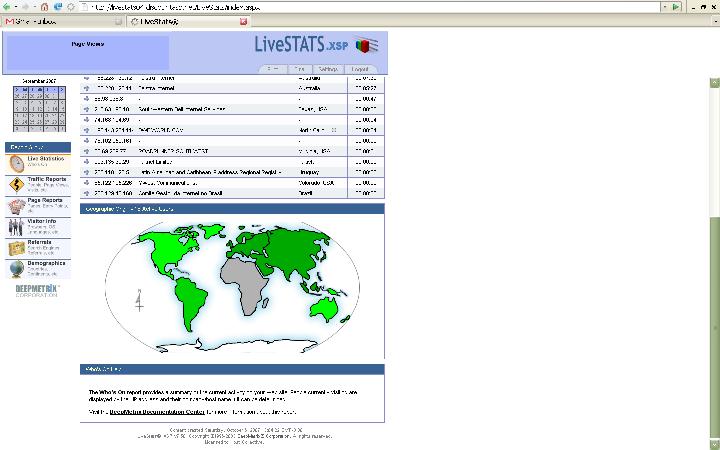The width and height of the screenshot is (720, 450).
Task: Click the scrollbar up arrow
Action: 714,83
